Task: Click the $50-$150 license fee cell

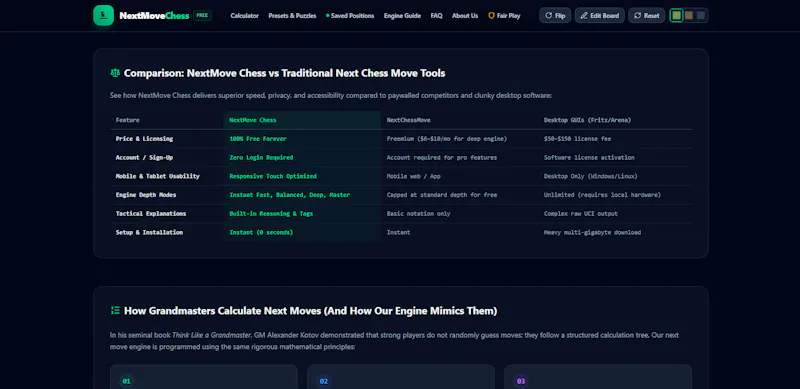Action: pos(577,139)
